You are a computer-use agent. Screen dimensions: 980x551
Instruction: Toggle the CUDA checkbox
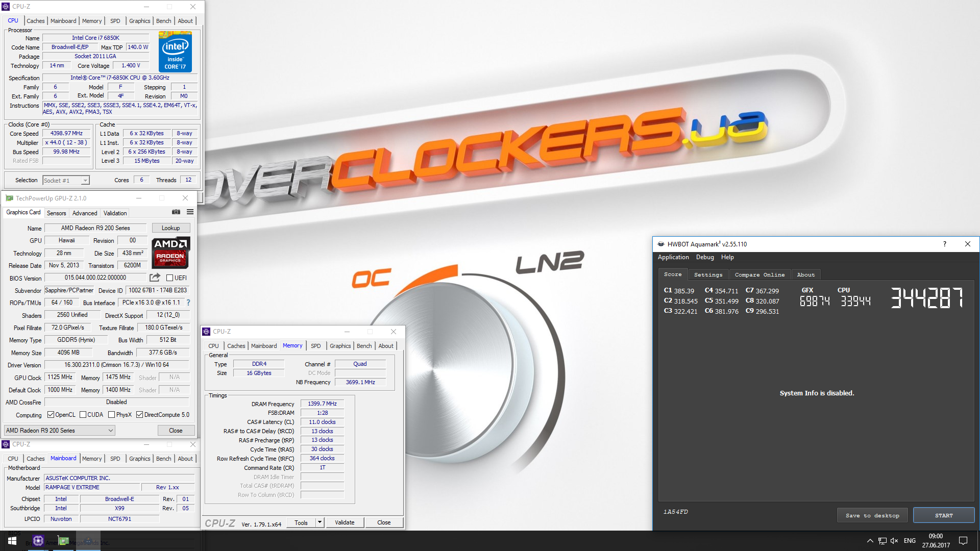[x=83, y=415]
